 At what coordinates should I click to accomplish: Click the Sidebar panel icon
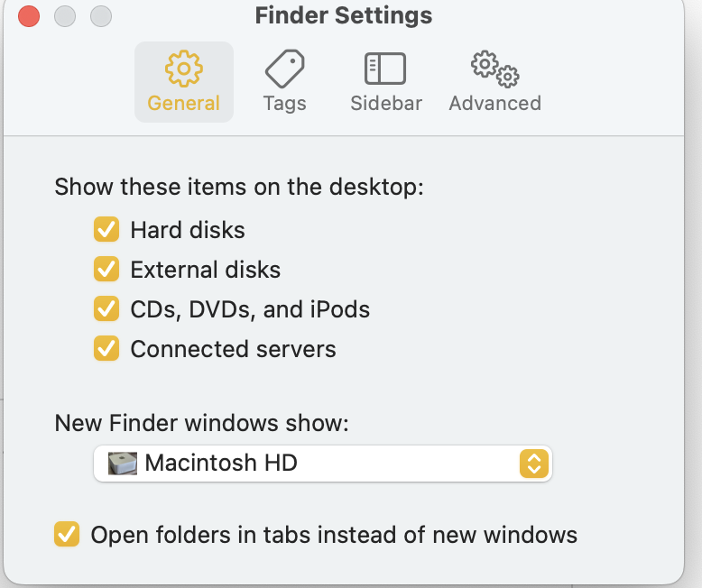(x=385, y=69)
